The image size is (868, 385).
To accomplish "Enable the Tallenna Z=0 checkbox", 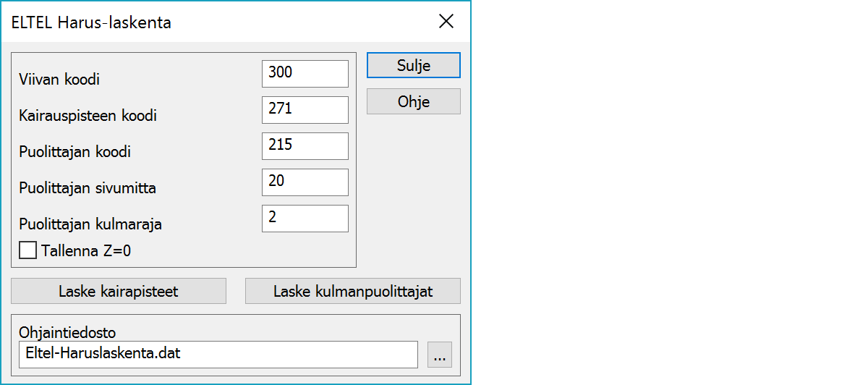I will (x=28, y=250).
